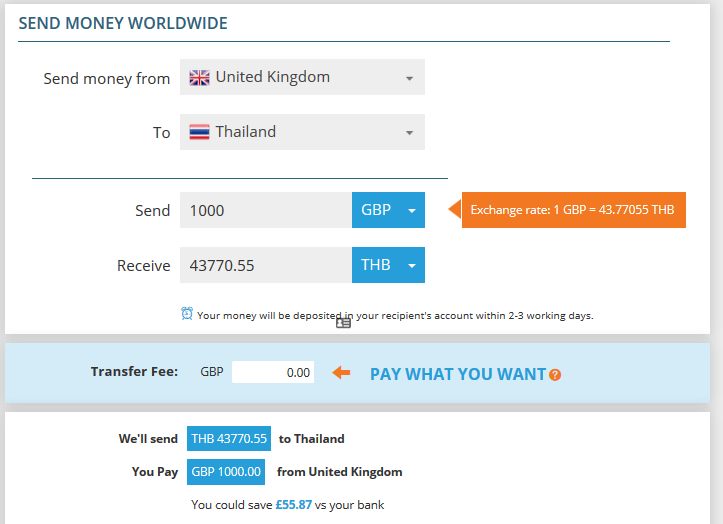Click the orange arrow beside the transfer fee
This screenshot has height=524, width=723.
341,373
